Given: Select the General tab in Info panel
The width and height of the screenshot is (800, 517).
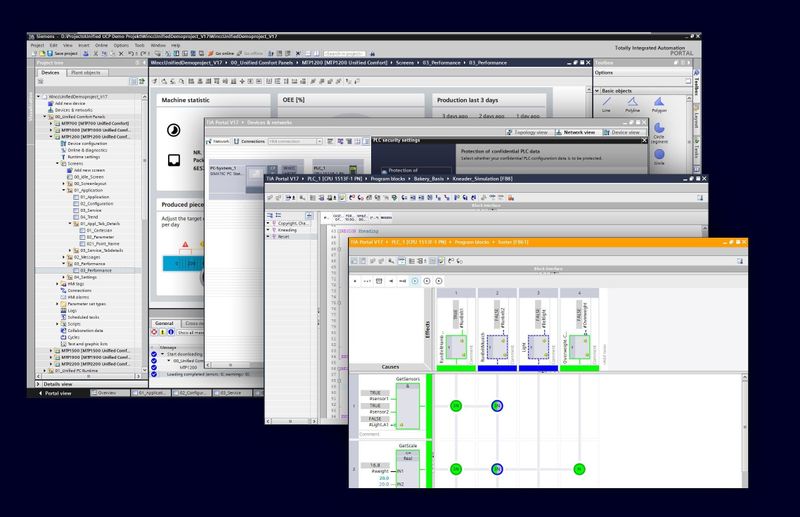Looking at the screenshot, I should pos(164,324).
